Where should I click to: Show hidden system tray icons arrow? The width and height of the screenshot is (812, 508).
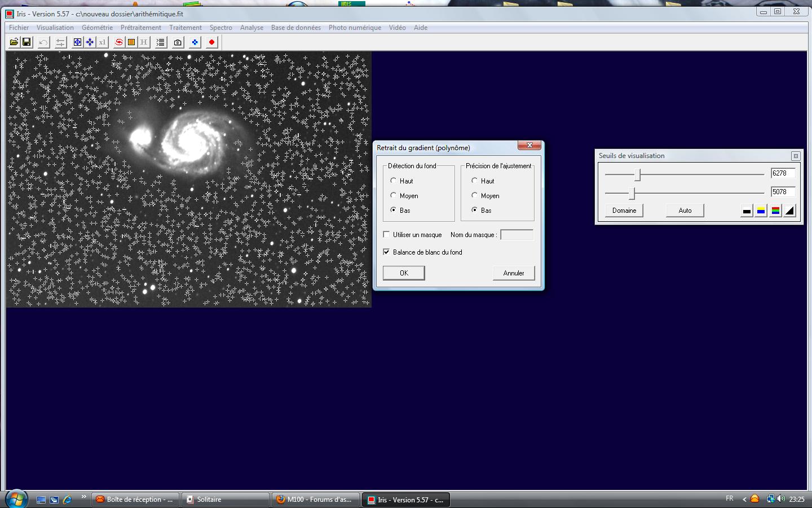pyautogui.click(x=744, y=499)
